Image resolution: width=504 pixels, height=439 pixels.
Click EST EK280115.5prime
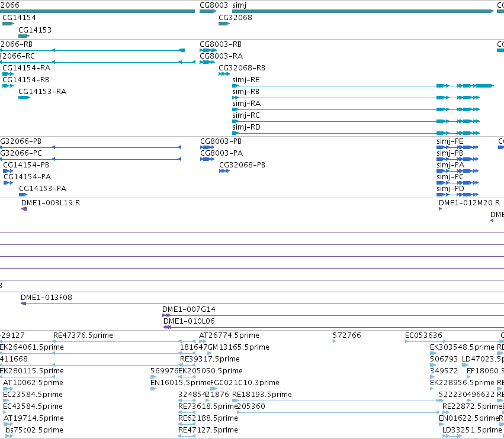32,371
